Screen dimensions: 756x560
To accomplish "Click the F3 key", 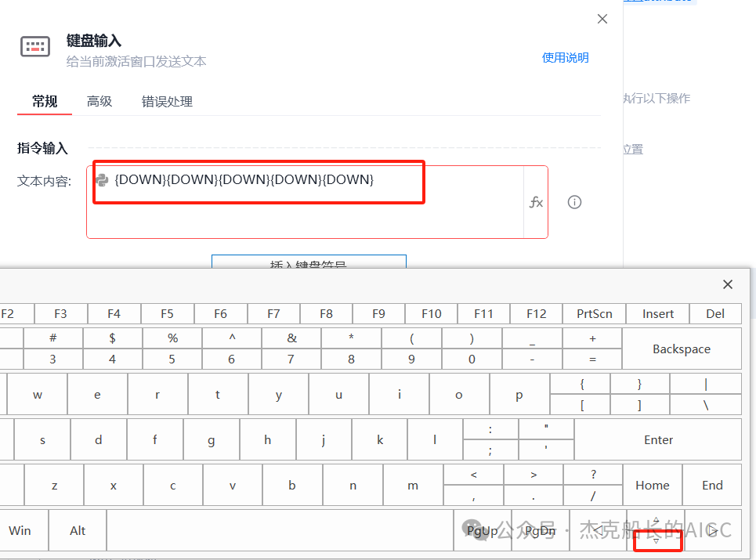I will click(x=61, y=314).
